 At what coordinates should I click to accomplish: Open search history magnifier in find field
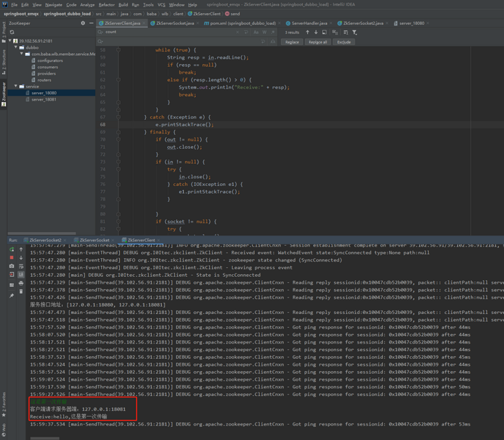pyautogui.click(x=101, y=32)
